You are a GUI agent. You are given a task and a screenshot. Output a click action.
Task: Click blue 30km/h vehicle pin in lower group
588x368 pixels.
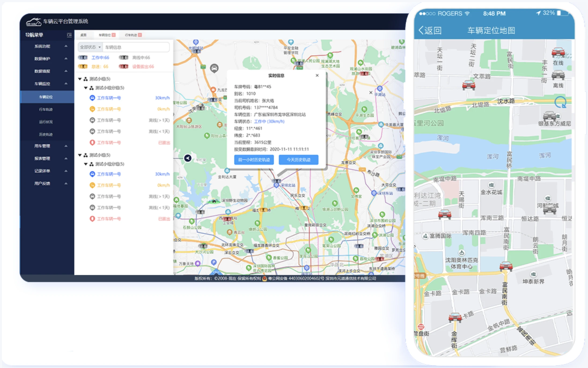click(x=92, y=174)
